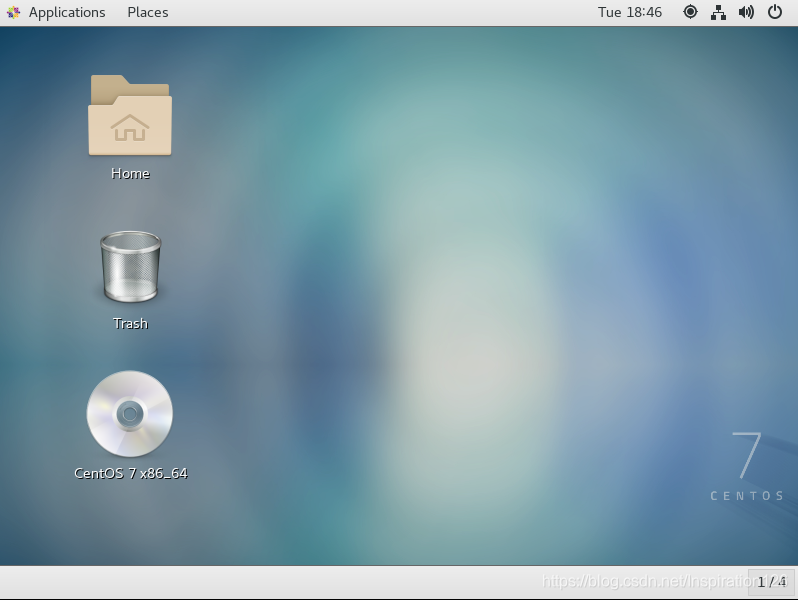The width and height of the screenshot is (798, 600).
Task: Select the Trash bin icon
Action: pos(130,267)
